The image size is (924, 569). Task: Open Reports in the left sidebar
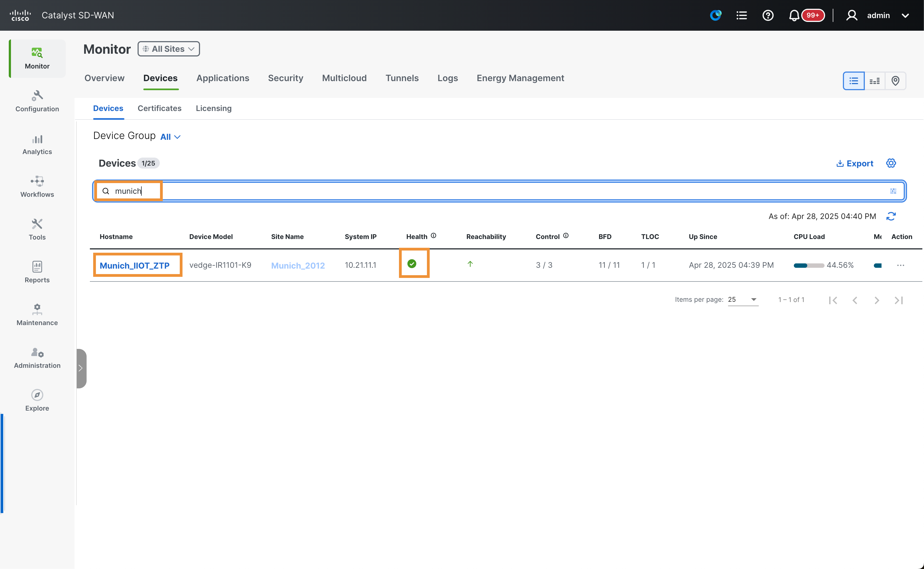click(37, 272)
